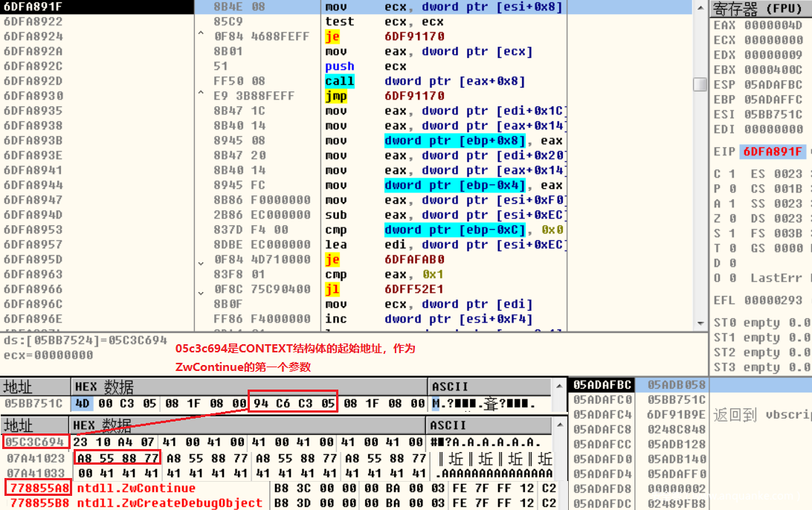This screenshot has width=812, height=510.
Task: Click the jump-down marker beside jl at 6DFA8966
Action: pos(200,292)
